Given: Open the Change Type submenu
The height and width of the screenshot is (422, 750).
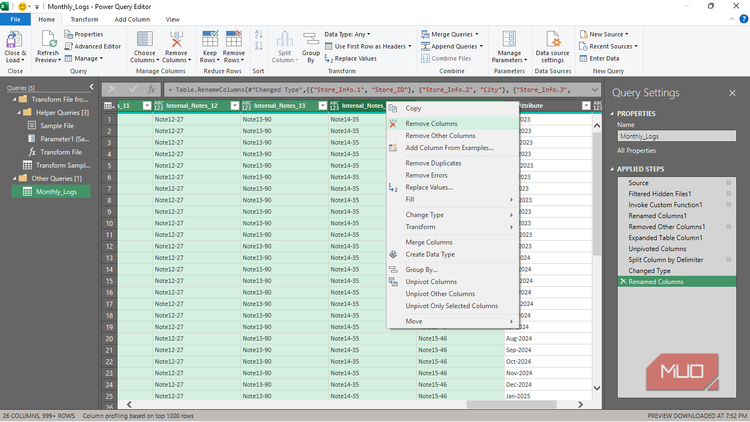Looking at the screenshot, I should click(452, 215).
